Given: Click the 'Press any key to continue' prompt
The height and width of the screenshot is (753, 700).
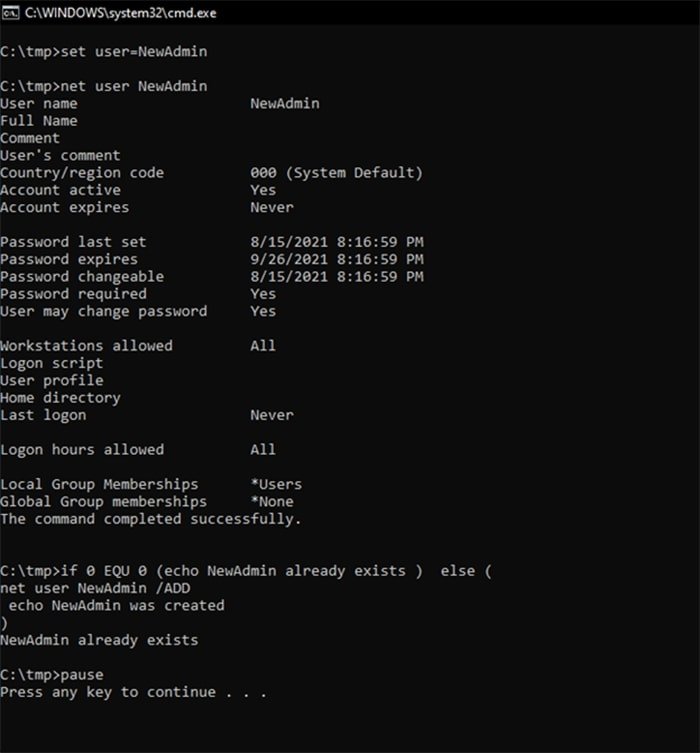Looking at the screenshot, I should tap(133, 692).
